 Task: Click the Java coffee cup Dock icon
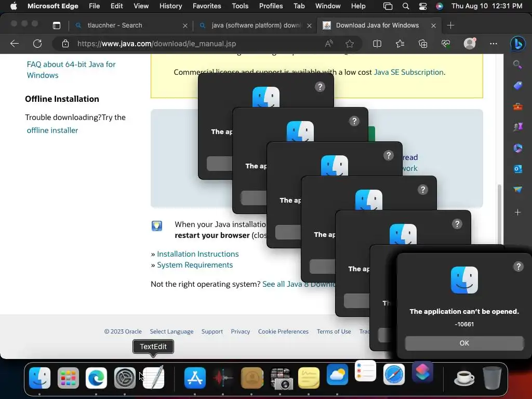click(x=464, y=378)
